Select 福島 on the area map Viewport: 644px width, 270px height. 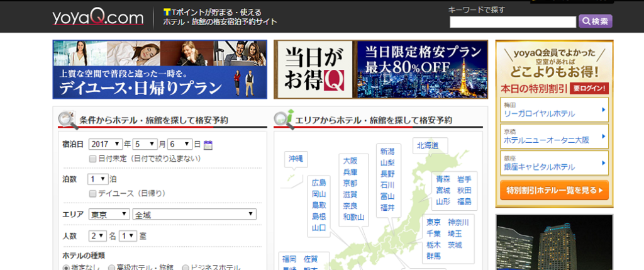[465, 202]
